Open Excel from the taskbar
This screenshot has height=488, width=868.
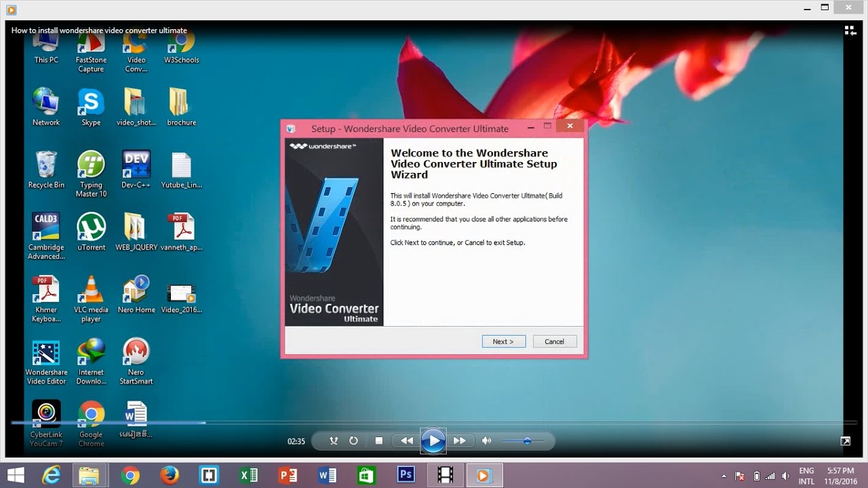click(x=248, y=475)
